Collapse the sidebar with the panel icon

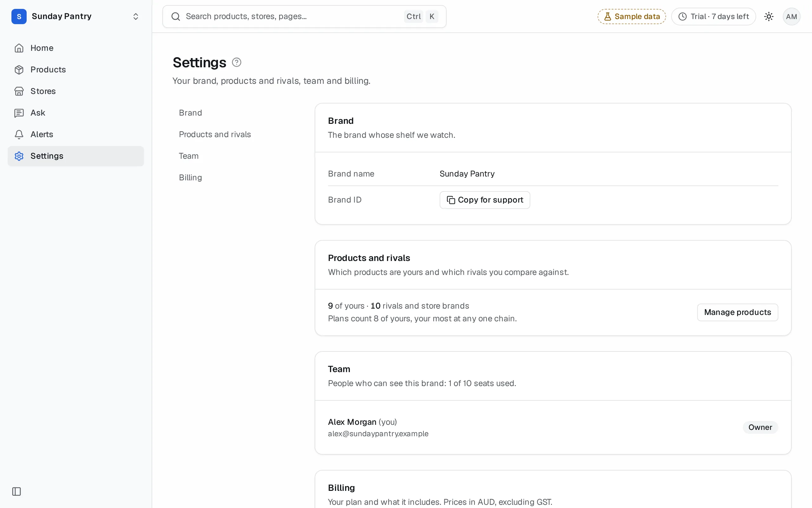[16, 491]
